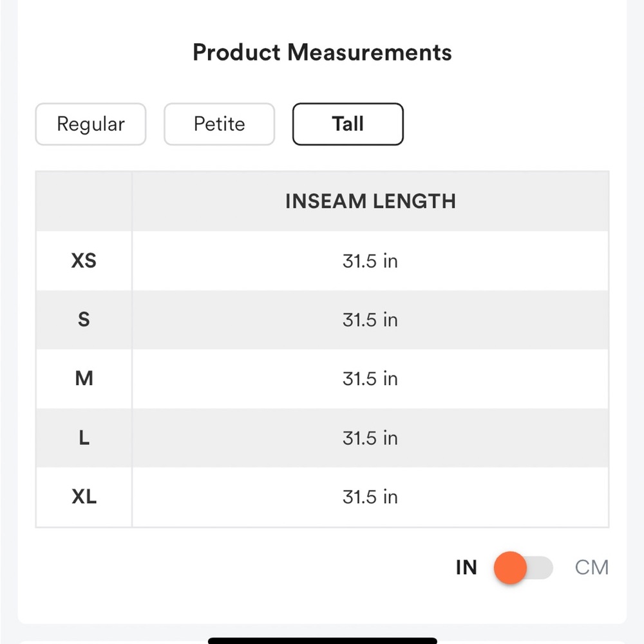Switch units to IN label
The image size is (644, 644).
click(466, 567)
